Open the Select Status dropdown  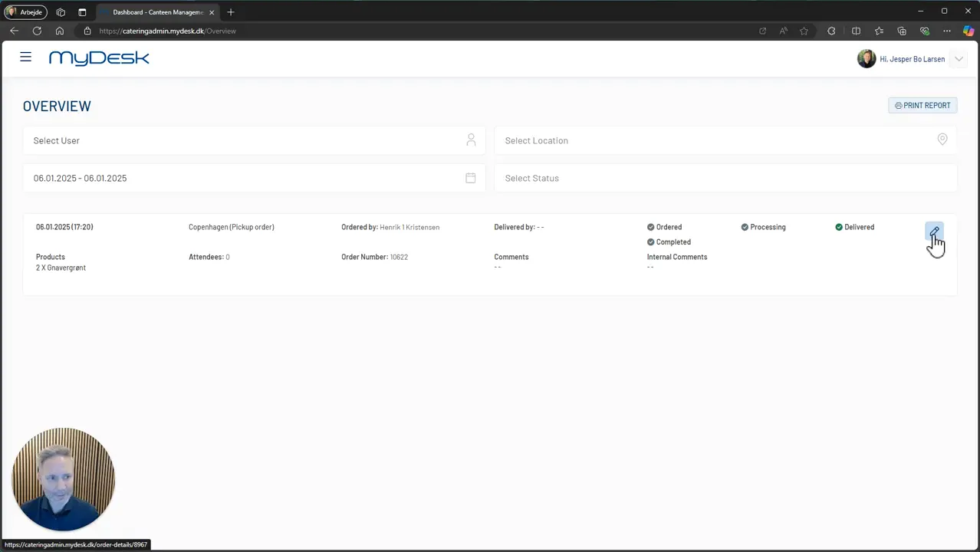click(725, 178)
